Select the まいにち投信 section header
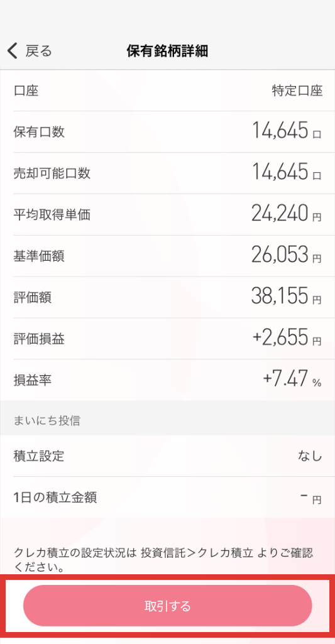Image resolution: width=335 pixels, height=644 pixels. pos(47,420)
